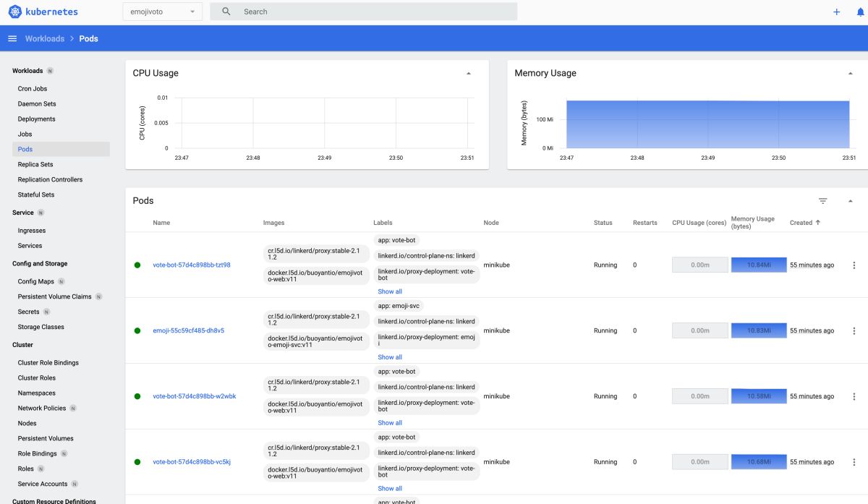Open actions menu for vote-bot-57d4c898bb-vc5kj
Viewport: 868px width, 504px height.
tap(854, 462)
